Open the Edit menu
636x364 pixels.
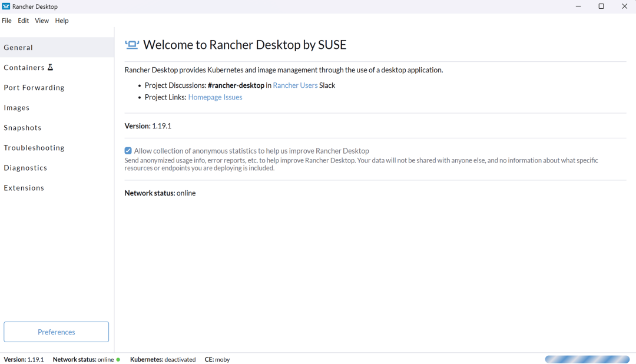coord(23,21)
